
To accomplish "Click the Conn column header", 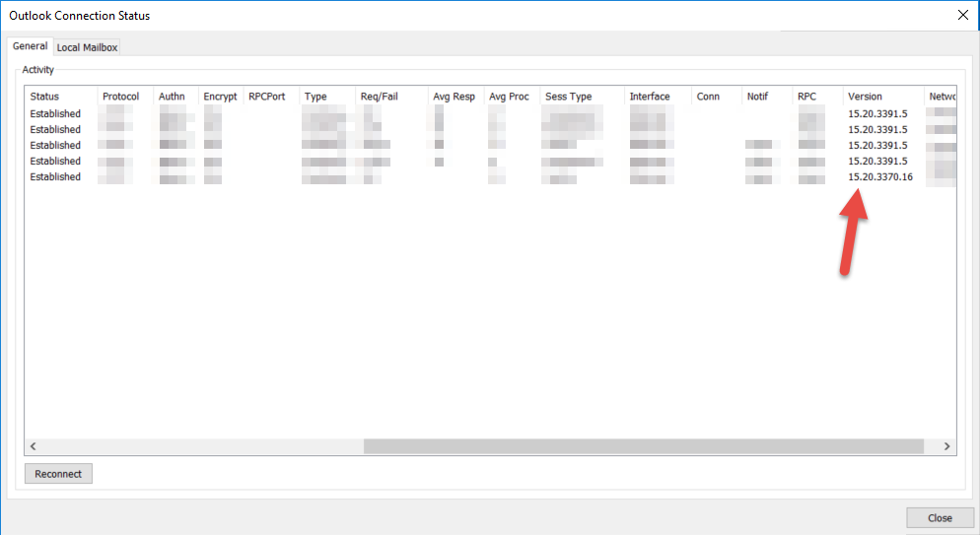I will tap(716, 97).
